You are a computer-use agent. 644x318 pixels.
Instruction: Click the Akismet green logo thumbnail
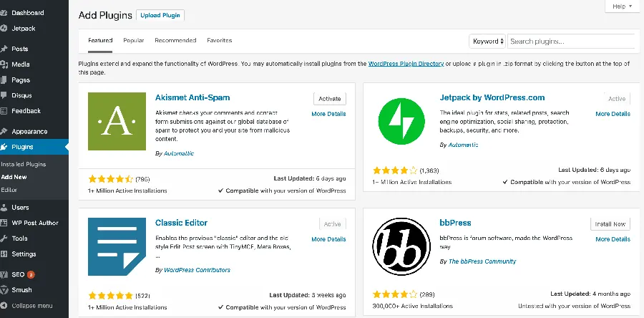[117, 121]
